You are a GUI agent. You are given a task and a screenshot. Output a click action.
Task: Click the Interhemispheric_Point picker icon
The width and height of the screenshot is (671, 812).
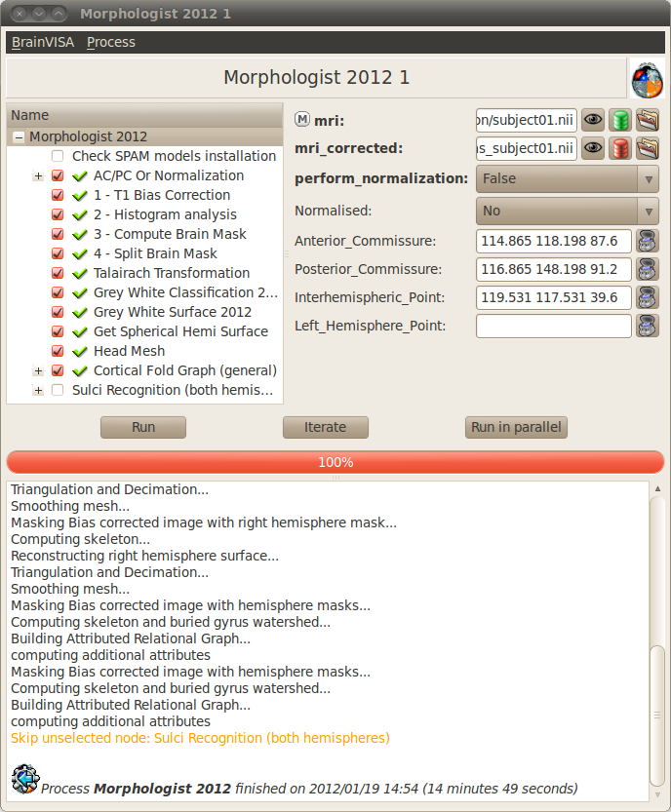[x=647, y=297]
